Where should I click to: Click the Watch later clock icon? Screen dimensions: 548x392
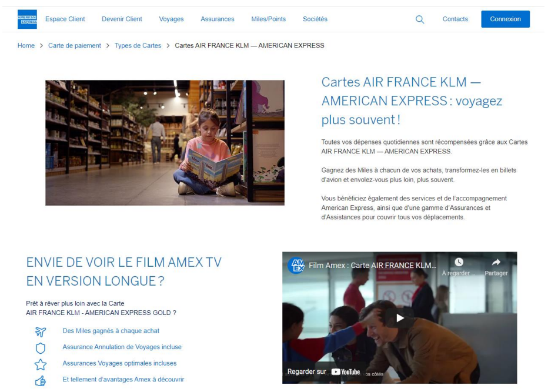point(459,262)
